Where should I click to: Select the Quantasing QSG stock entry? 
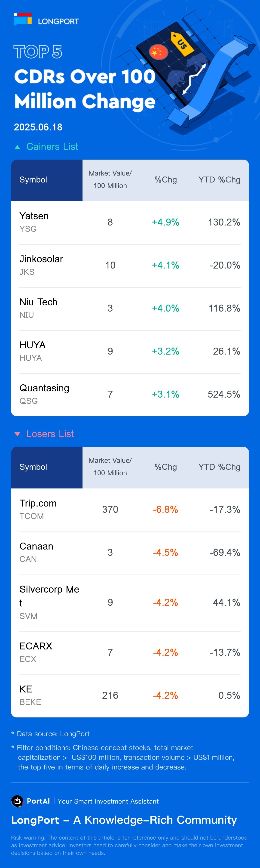[x=44, y=394]
